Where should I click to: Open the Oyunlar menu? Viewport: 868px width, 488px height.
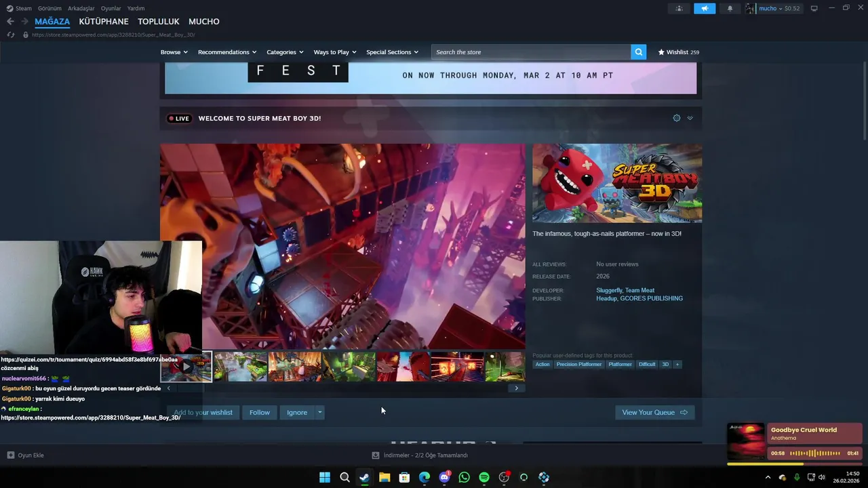pyautogui.click(x=111, y=8)
